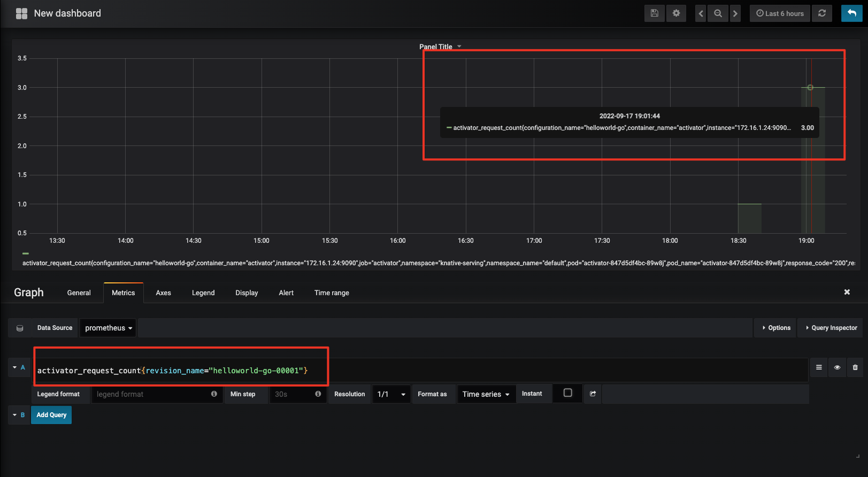Open dashboard settings gear icon

pyautogui.click(x=676, y=13)
